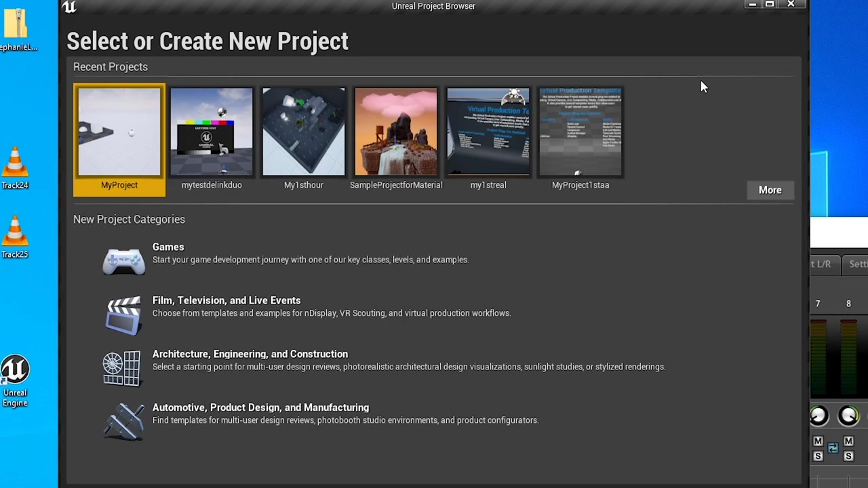
Task: Close the Unreal Project Browser window
Action: (x=791, y=5)
